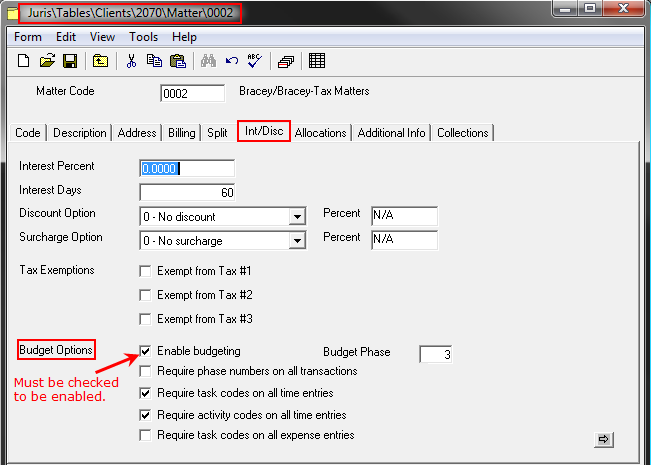The image size is (651, 465).
Task: Click the grid table view icon
Action: pyautogui.click(x=317, y=61)
